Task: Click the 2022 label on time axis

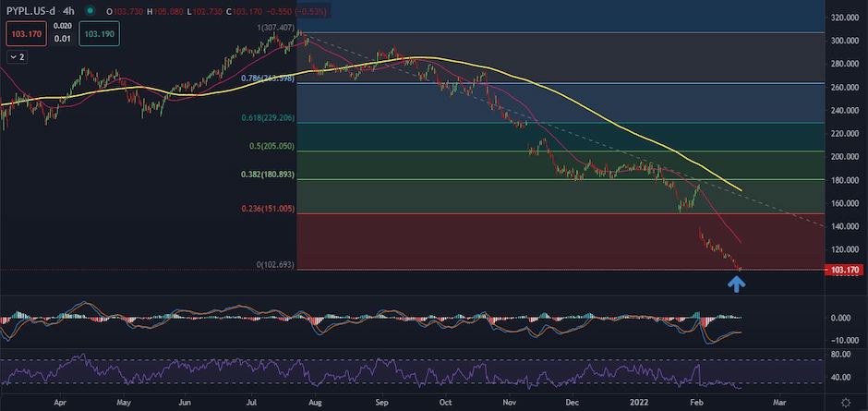Action: pyautogui.click(x=637, y=403)
